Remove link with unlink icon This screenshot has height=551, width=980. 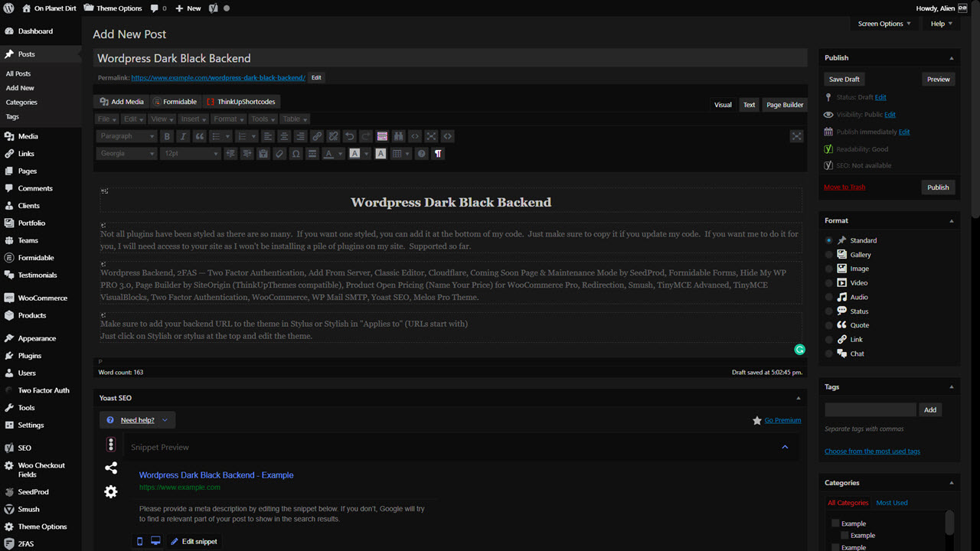(x=333, y=136)
